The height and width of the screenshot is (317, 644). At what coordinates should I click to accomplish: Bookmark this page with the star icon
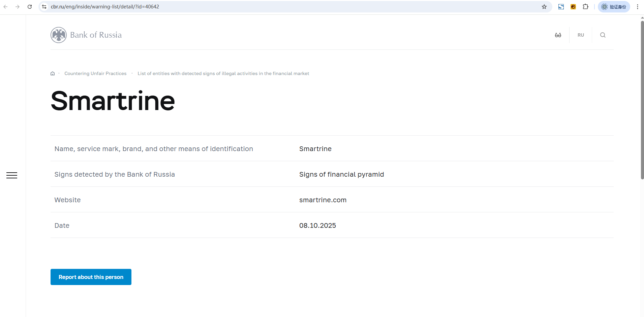(x=544, y=7)
